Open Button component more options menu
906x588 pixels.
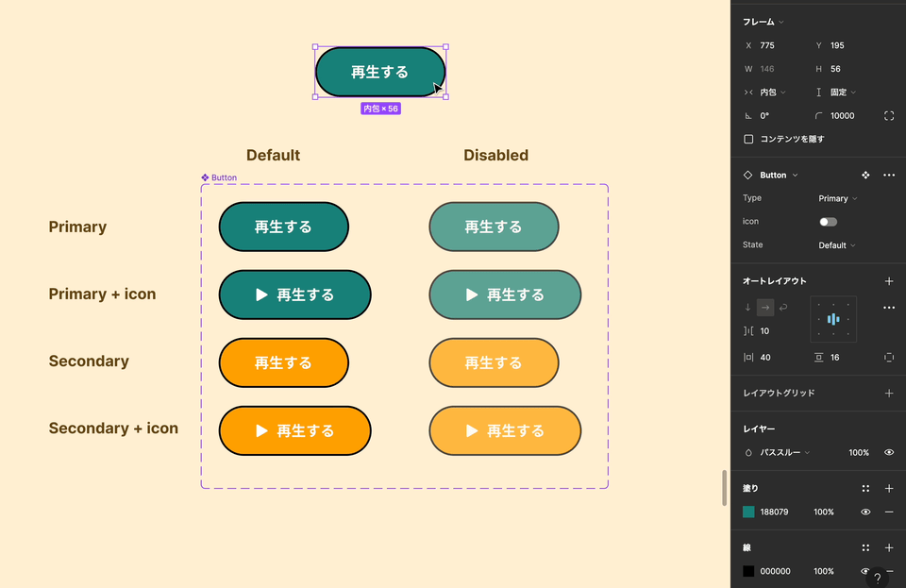point(889,175)
